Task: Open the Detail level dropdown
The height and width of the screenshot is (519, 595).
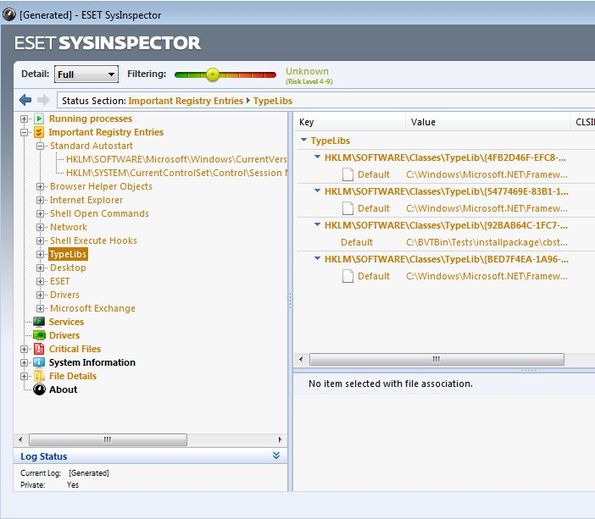Action: (x=87, y=74)
